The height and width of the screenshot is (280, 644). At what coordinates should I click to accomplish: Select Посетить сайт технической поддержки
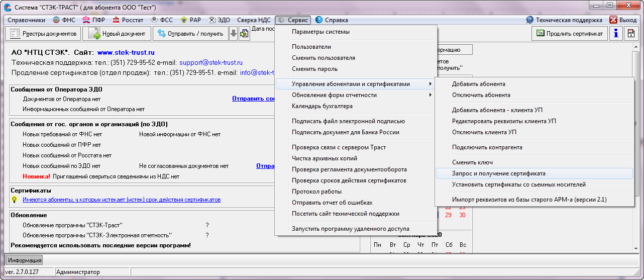pos(356,214)
